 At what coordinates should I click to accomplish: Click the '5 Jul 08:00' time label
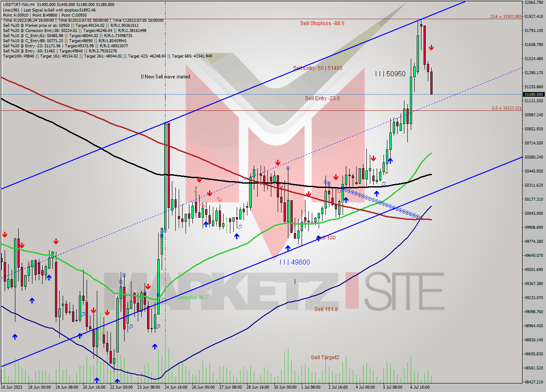coord(392,387)
